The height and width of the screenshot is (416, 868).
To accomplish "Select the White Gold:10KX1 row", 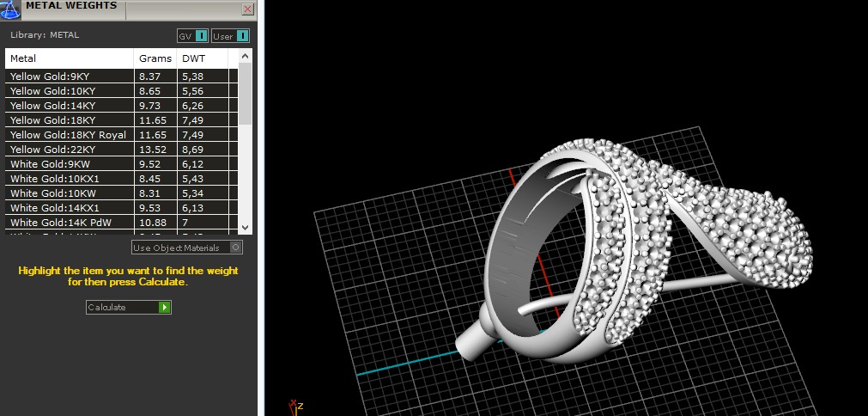I will [122, 179].
